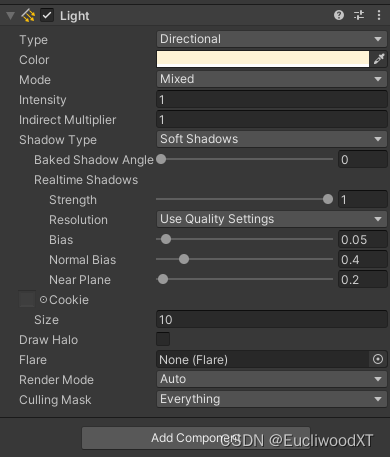Open the Light component help reference icon
The image size is (390, 457).
339,15
